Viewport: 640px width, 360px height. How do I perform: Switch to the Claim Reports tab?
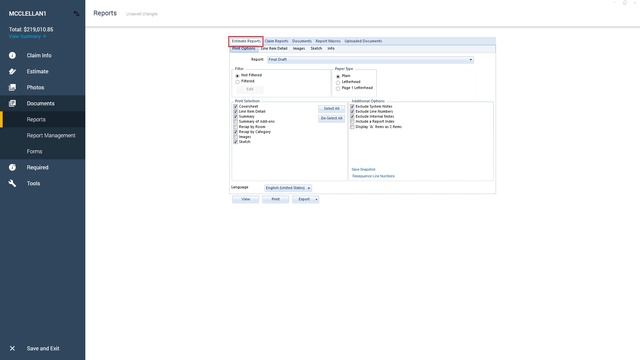click(x=276, y=41)
